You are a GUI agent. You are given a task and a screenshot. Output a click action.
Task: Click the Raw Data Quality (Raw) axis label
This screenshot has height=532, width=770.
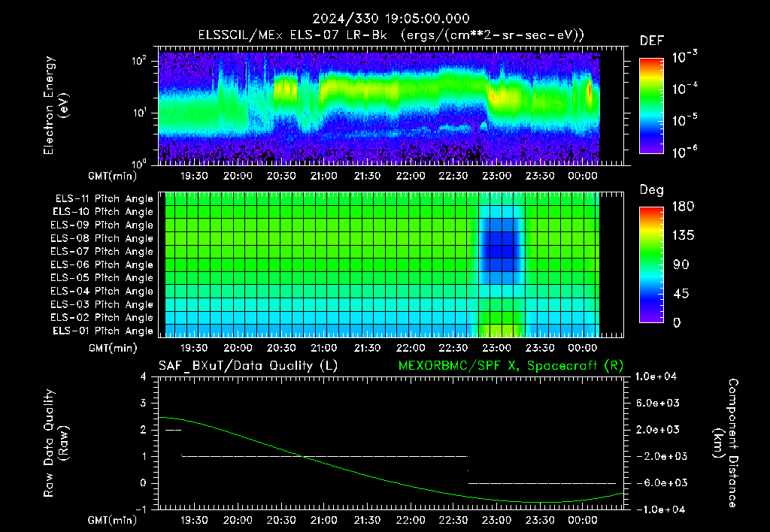pyautogui.click(x=56, y=443)
